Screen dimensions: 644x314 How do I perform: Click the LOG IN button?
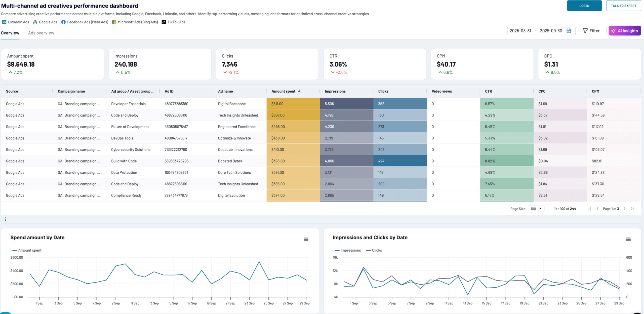pyautogui.click(x=584, y=6)
